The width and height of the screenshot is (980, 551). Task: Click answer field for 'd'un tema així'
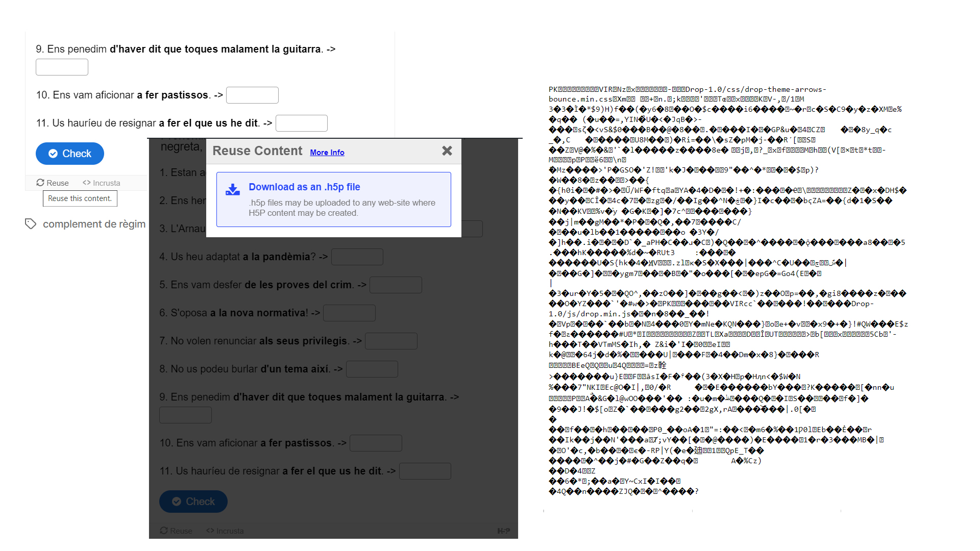tap(372, 369)
